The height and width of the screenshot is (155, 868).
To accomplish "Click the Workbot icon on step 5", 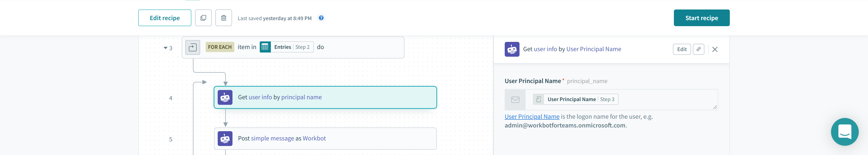I will pos(225,139).
